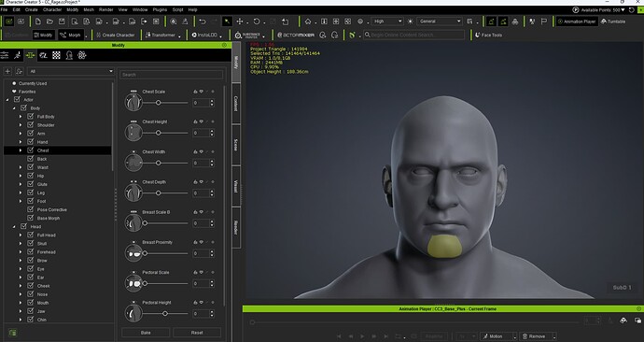Open the Plugins menu
The image size is (644, 342).
160,9
